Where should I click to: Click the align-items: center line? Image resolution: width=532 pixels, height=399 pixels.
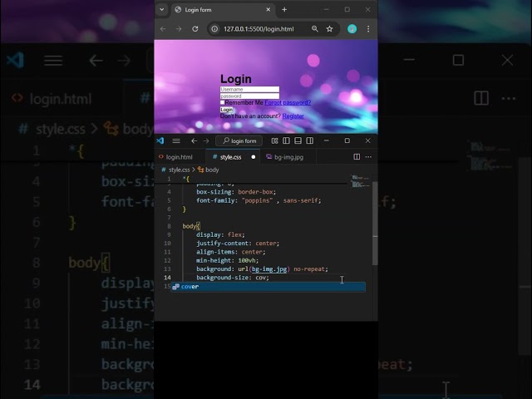[231, 252]
